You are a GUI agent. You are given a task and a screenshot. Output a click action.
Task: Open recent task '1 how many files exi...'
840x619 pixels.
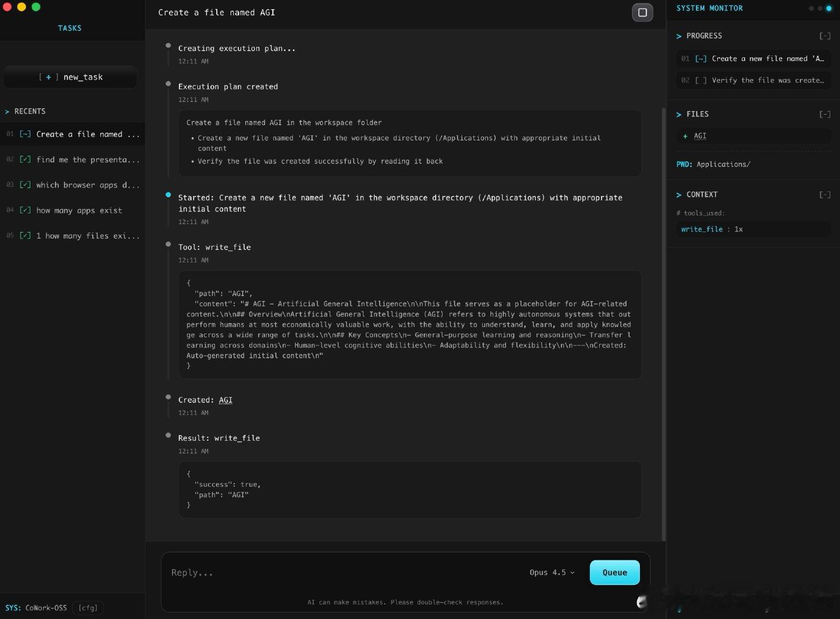point(72,235)
